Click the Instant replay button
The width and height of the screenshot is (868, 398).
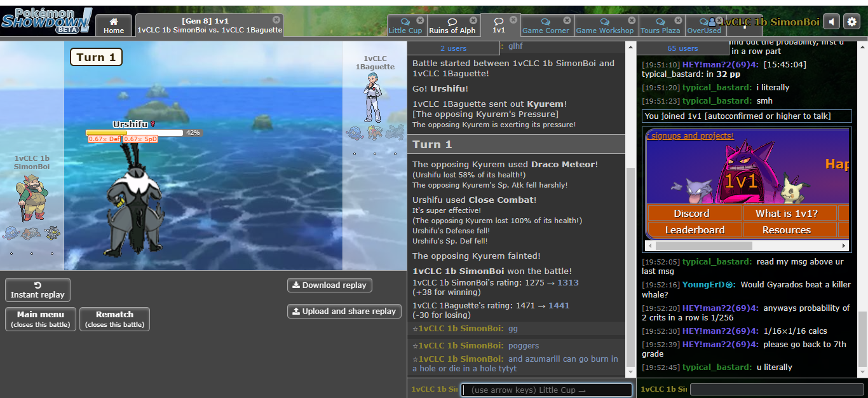click(37, 290)
